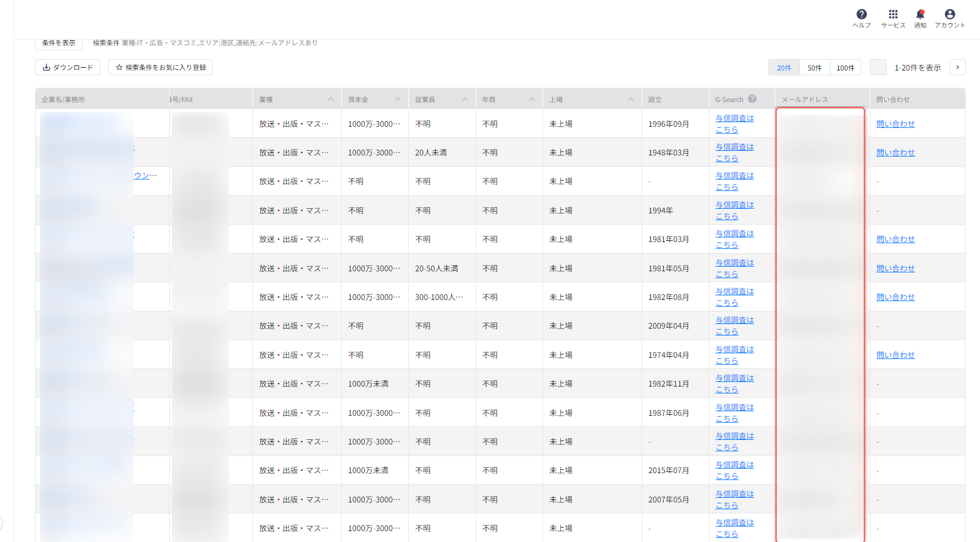980x542 pixels.
Task: Select 50件 per page
Action: click(x=814, y=68)
